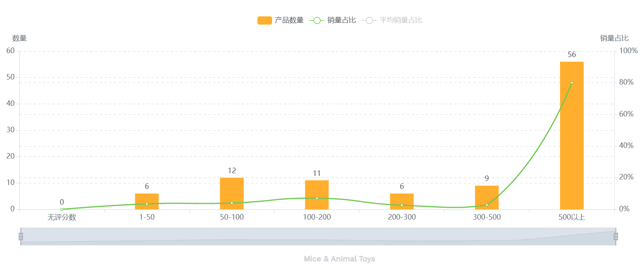644x268 pixels.
Task: Toggle the 产品数量 legend series
Action: (x=289, y=20)
